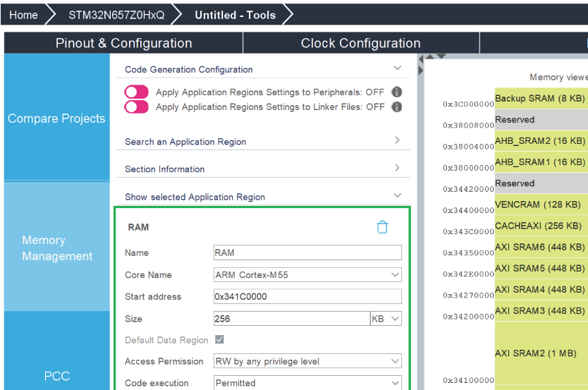Open the Access Permission dropdown
Image resolution: width=588 pixels, height=390 pixels.
click(x=307, y=361)
